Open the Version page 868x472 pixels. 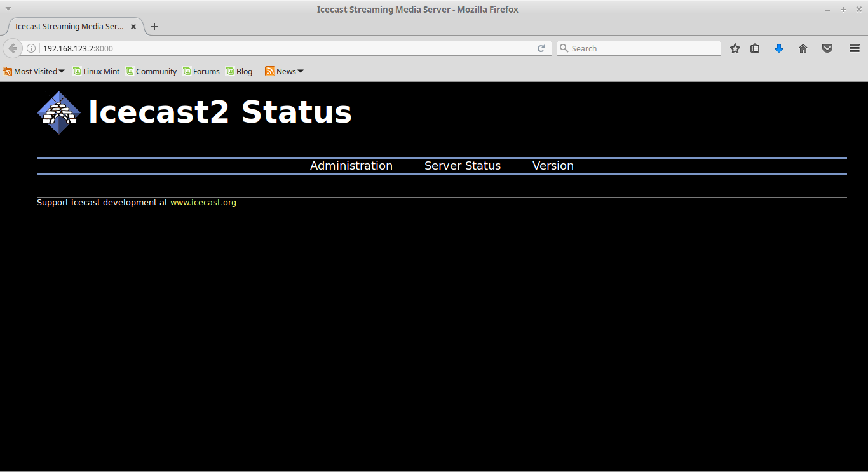pyautogui.click(x=553, y=166)
